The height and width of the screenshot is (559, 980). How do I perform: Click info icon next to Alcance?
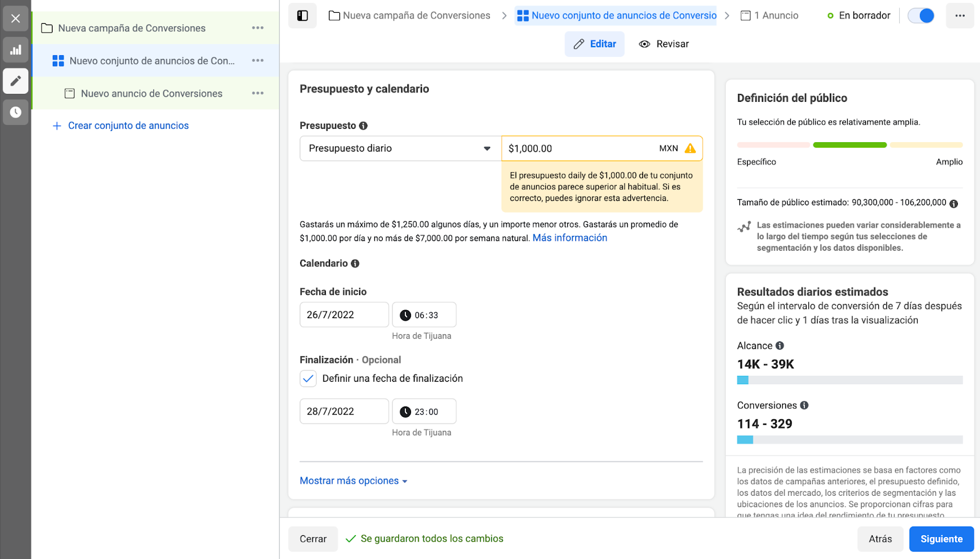[780, 346]
